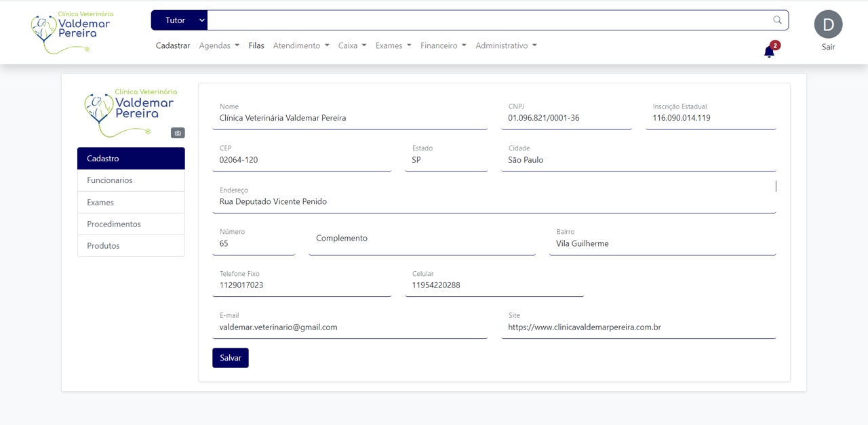This screenshot has height=425, width=868.
Task: Open the Tutor search type dropdown
Action: (x=179, y=20)
